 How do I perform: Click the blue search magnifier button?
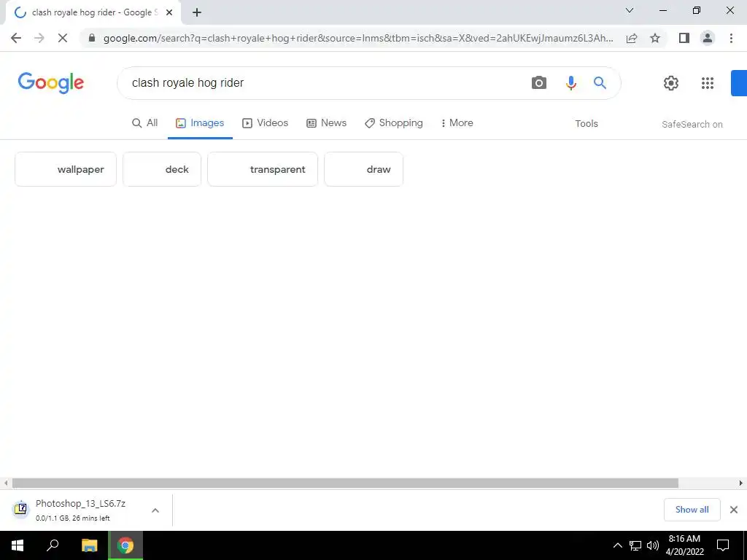click(600, 83)
